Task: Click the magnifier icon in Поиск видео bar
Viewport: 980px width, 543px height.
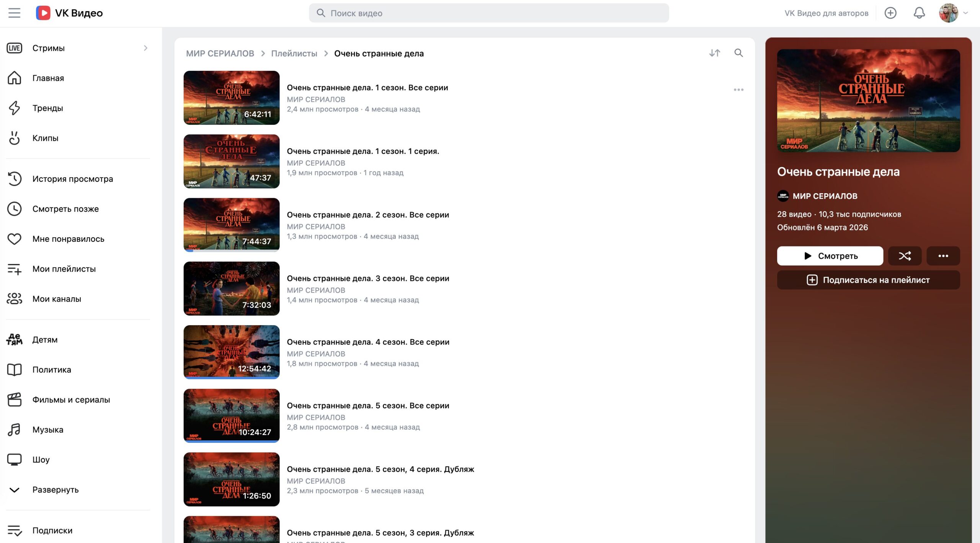Action: [x=321, y=13]
